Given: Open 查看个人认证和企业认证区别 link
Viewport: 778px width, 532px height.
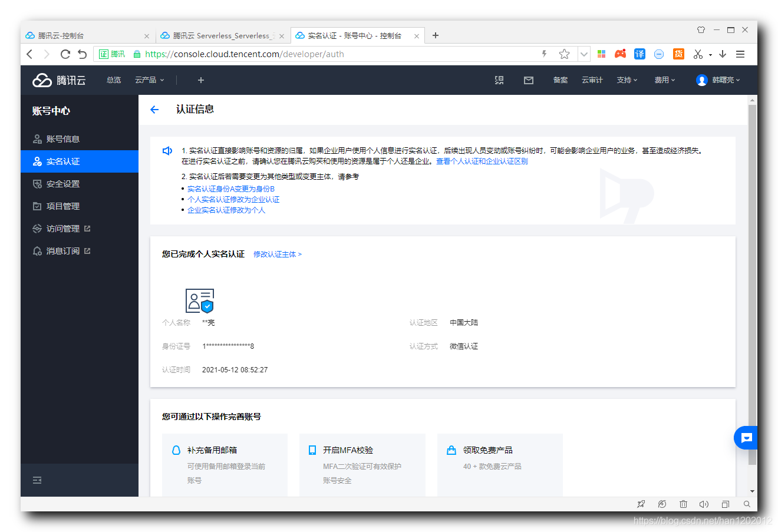Looking at the screenshot, I should pyautogui.click(x=482, y=161).
